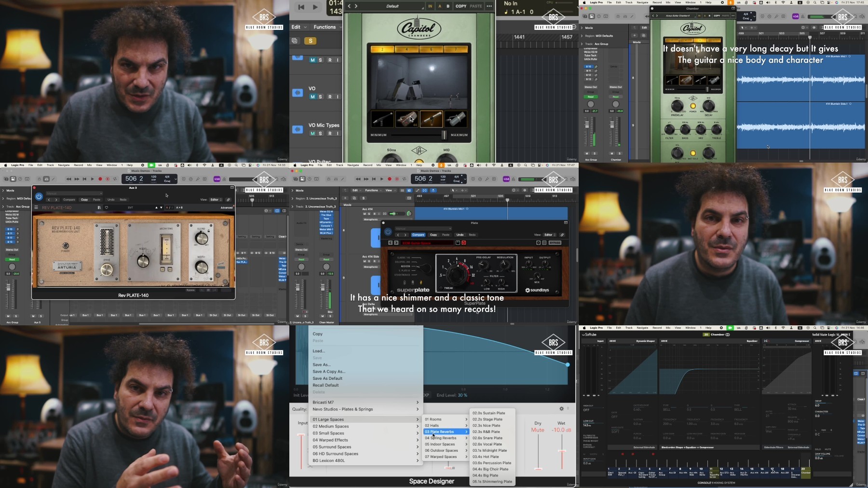Choose Save As Default in the preset menu
Screen dimensions: 868x488
coord(327,378)
